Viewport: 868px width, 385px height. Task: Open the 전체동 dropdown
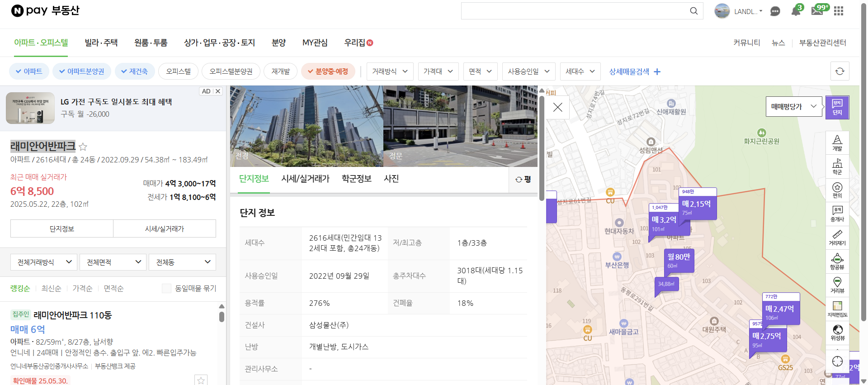click(x=182, y=262)
